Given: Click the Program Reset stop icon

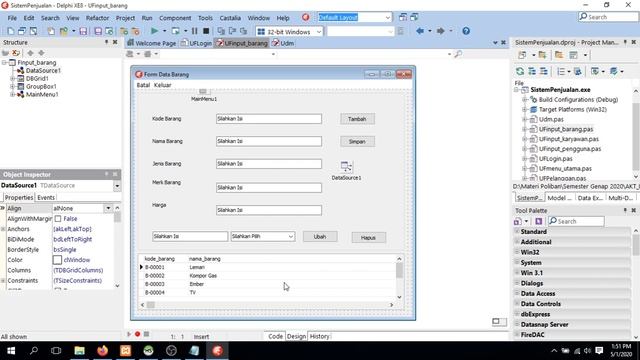Looking at the screenshot, I should click(206, 31).
